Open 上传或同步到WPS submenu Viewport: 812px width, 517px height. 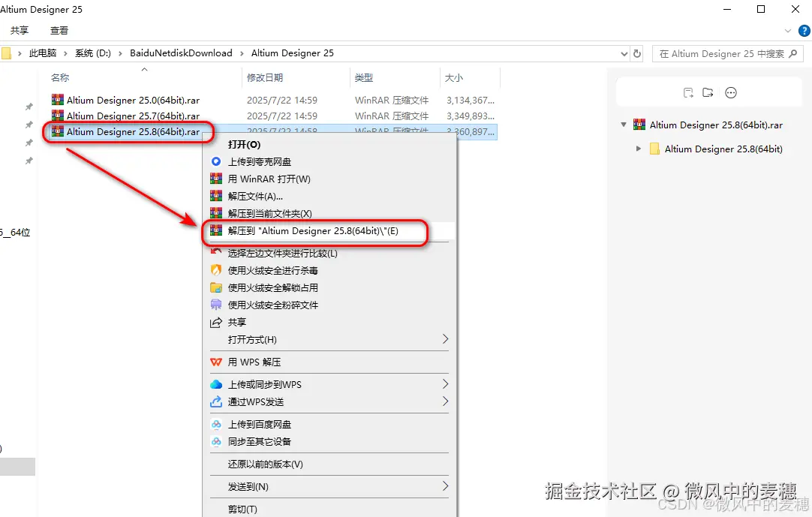[x=329, y=384]
